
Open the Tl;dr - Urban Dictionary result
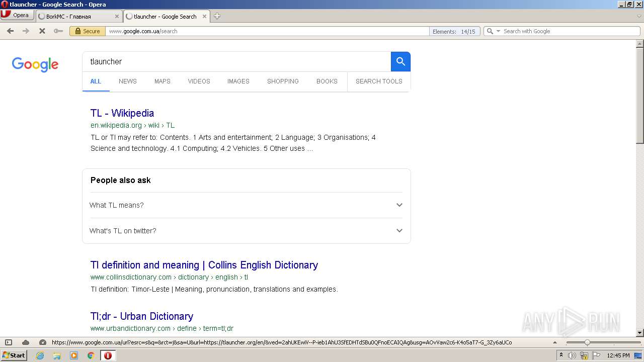click(142, 316)
